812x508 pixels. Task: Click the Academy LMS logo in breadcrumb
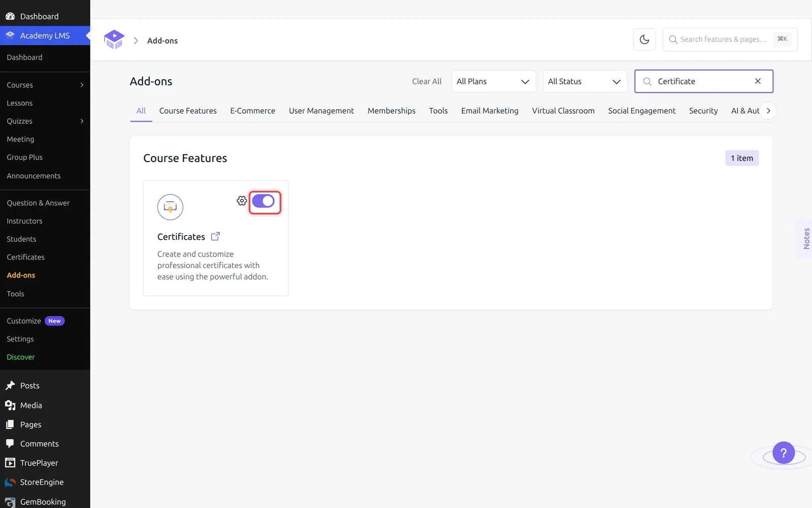[x=114, y=40]
